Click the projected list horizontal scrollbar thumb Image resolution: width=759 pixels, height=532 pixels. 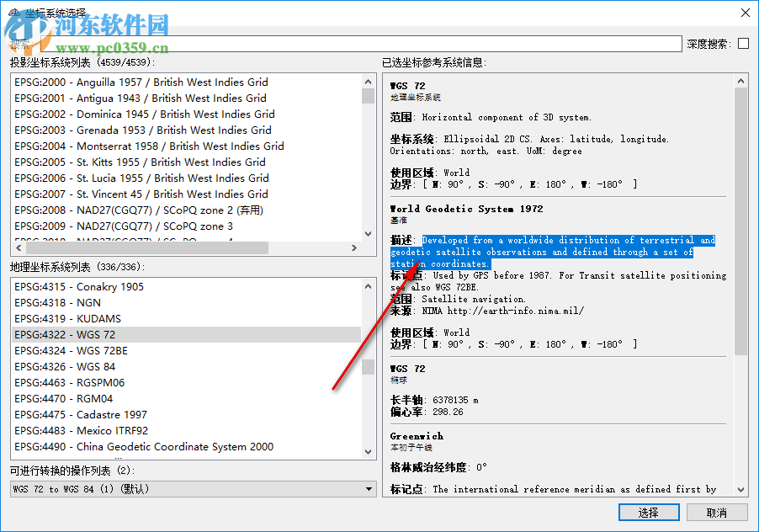click(x=147, y=247)
